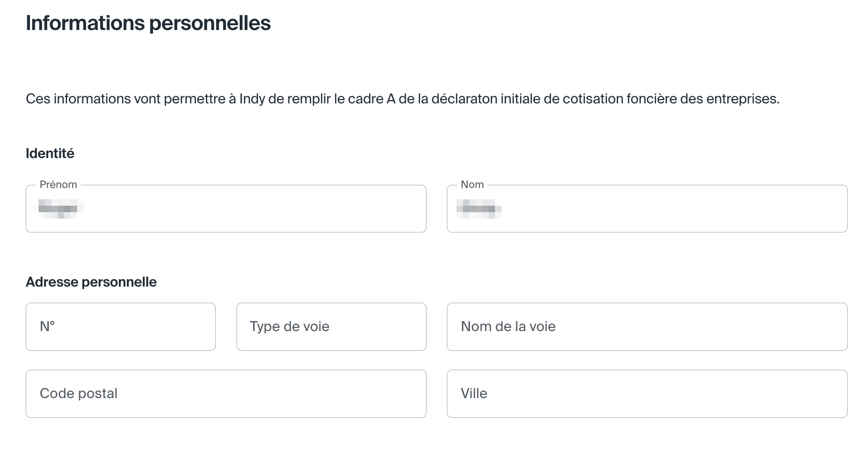Click the Nom floating label

pos(472,184)
